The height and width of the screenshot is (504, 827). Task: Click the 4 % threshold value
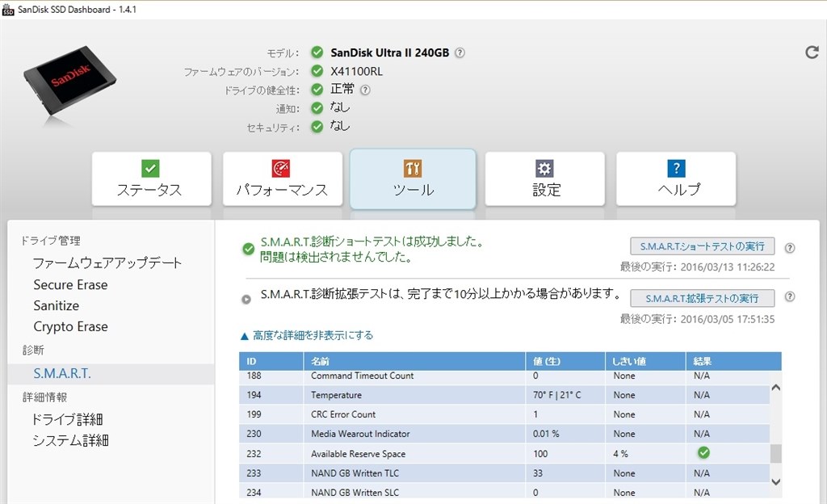pyautogui.click(x=621, y=454)
